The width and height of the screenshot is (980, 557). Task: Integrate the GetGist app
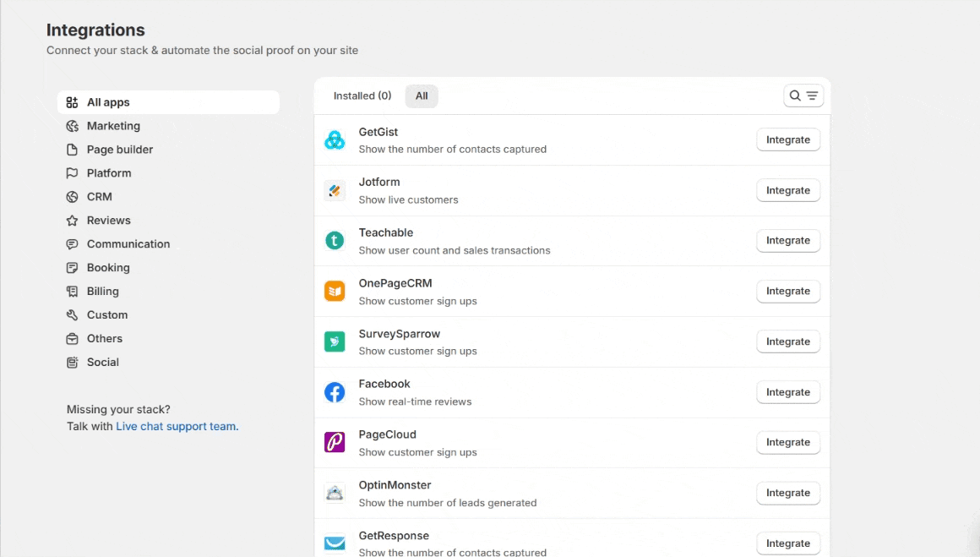coord(787,140)
